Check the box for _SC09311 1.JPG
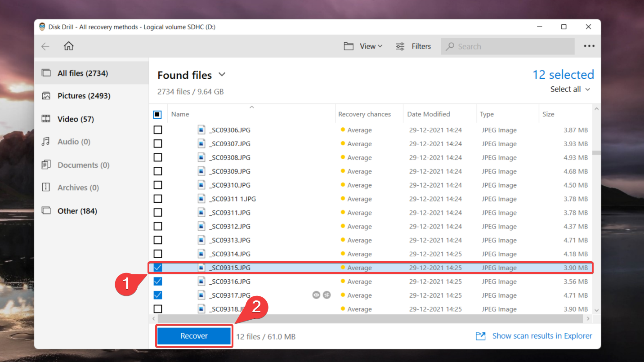This screenshot has width=644, height=362. pos(158,199)
